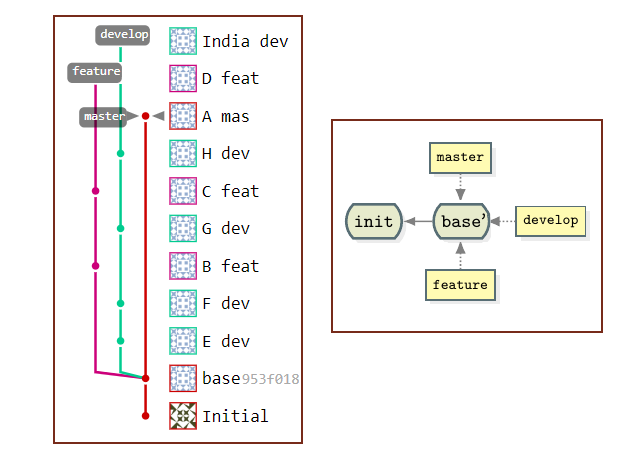Select yellow feature box in diagram
The height and width of the screenshot is (468, 640).
click(x=460, y=285)
